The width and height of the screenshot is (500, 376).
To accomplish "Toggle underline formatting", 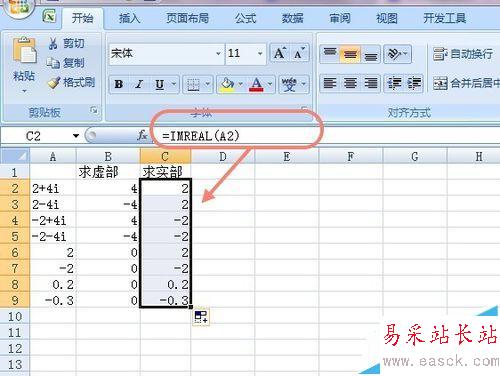I will 159,84.
